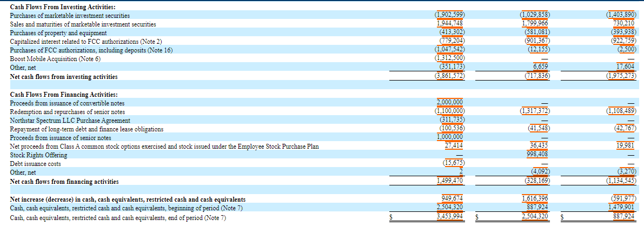Viewport: 644px width, 233px height.
Task: Click the 'Cash Flows From Financing Activities:' heading
Action: coord(64,95)
